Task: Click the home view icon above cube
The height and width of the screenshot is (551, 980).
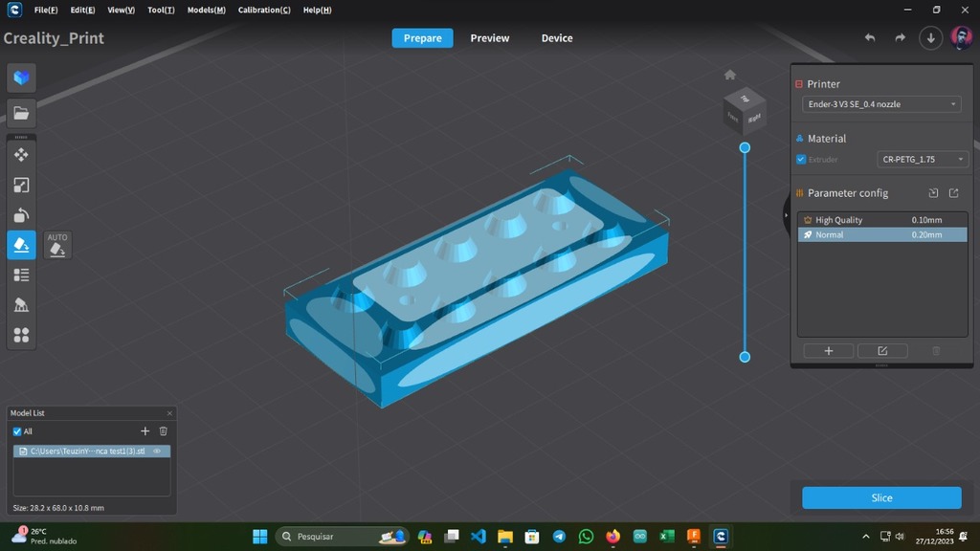Action: [730, 75]
